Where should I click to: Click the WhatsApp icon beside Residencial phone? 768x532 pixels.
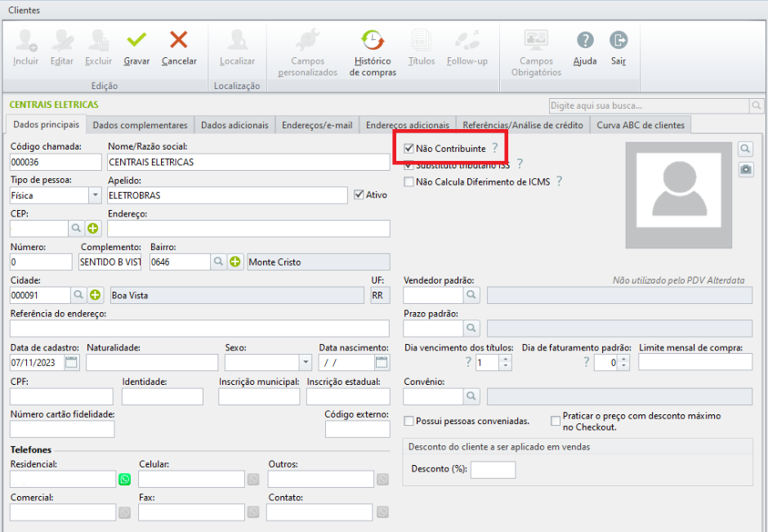[125, 480]
